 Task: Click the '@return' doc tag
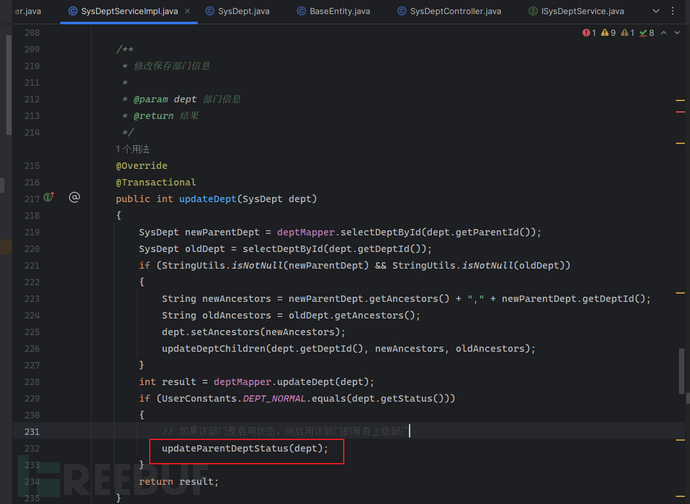153,116
